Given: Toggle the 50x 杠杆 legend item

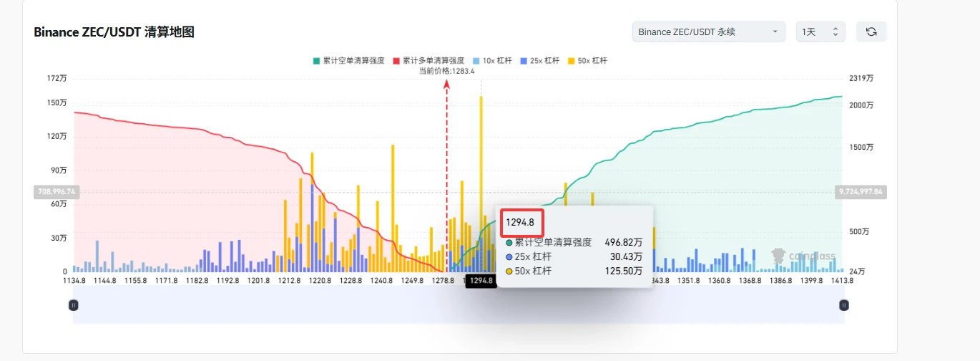Looking at the screenshot, I should tap(587, 61).
